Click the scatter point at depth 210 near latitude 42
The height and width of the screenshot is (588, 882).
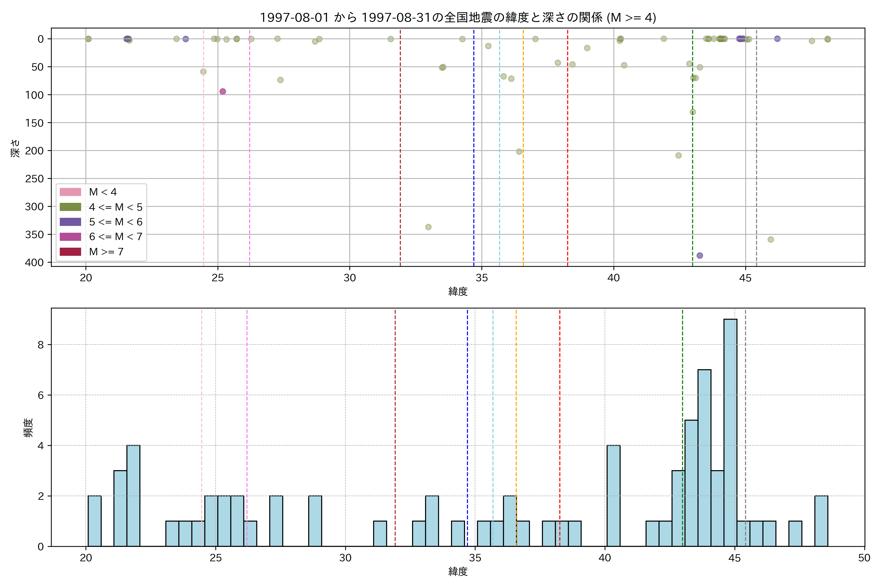click(x=678, y=156)
